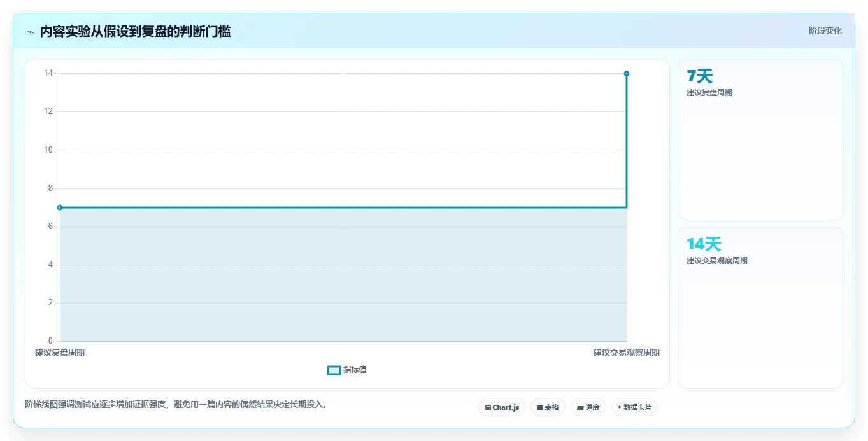The width and height of the screenshot is (868, 441).
Task: Toggle the 指标值 legend swatch
Action: pyautogui.click(x=334, y=370)
